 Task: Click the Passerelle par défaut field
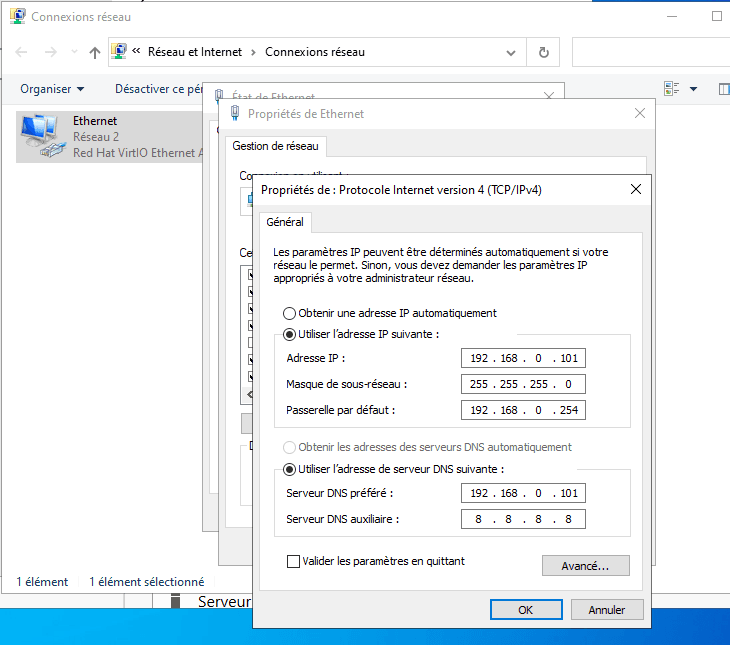tap(523, 410)
